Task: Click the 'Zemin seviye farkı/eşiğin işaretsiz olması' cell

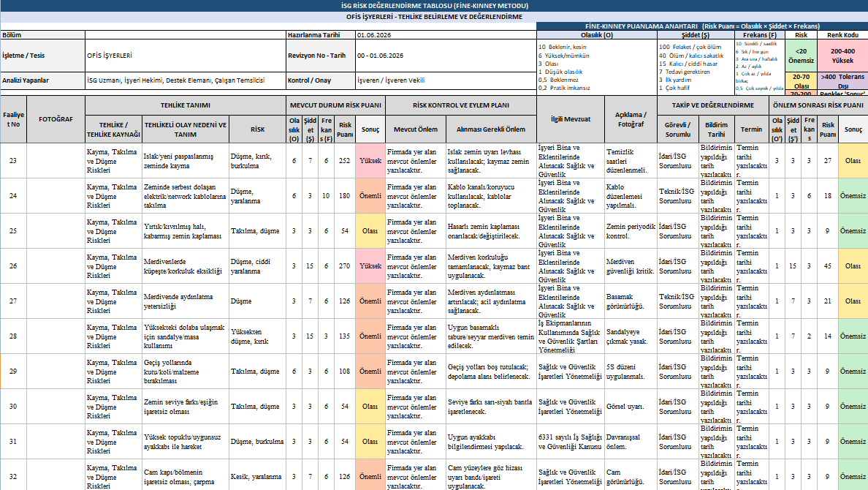Action: coord(186,407)
